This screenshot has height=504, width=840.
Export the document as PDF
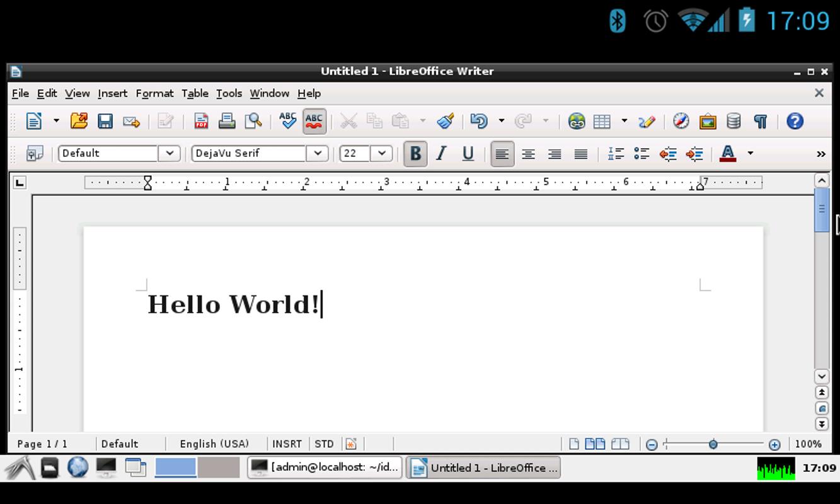[201, 121]
